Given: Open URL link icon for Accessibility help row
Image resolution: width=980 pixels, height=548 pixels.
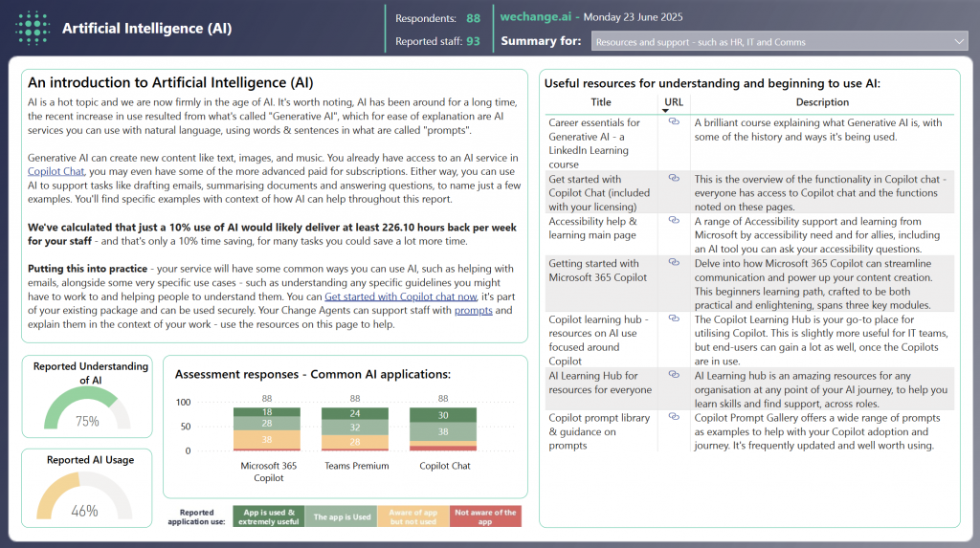Looking at the screenshot, I should click(x=673, y=221).
